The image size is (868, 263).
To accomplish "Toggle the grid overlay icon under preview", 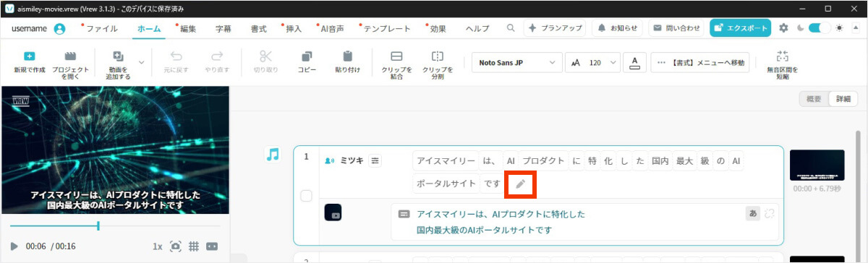I will pos(194,246).
